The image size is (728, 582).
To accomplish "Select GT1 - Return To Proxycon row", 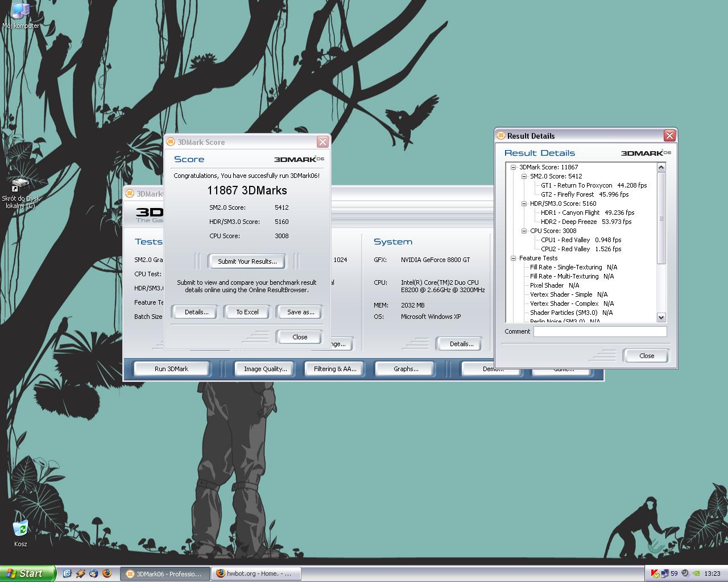I will [594, 185].
